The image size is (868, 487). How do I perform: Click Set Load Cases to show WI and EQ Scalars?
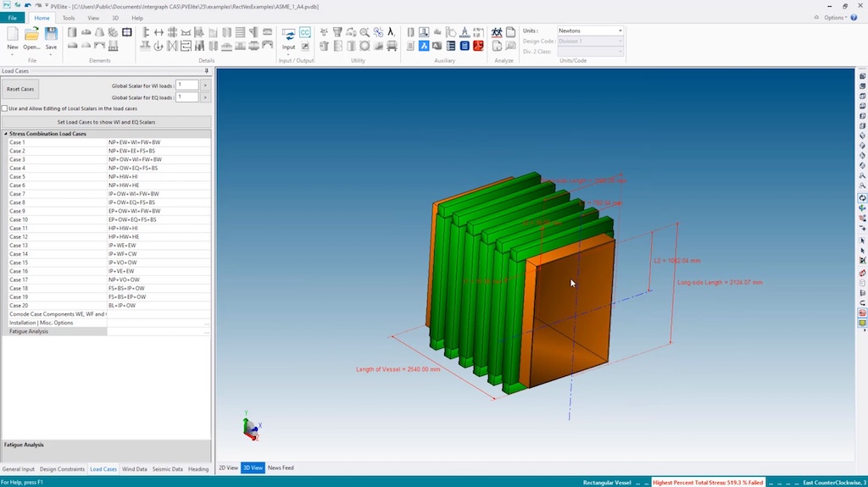click(106, 122)
